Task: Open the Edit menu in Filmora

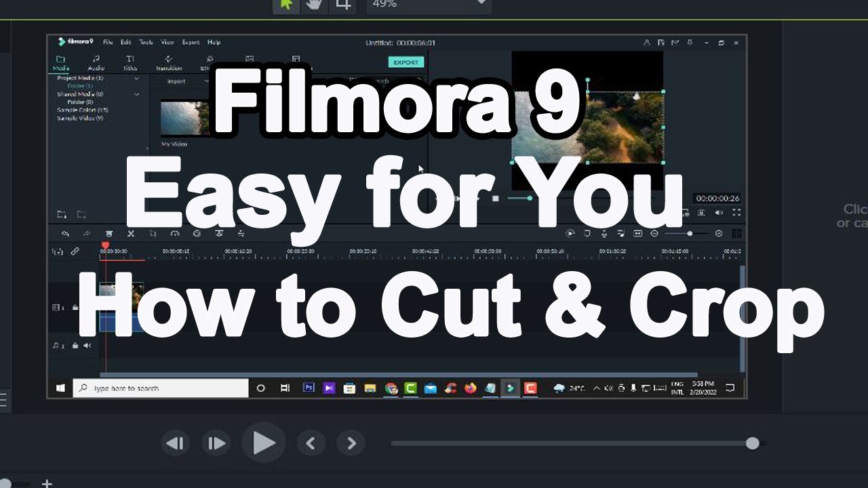Action: pos(126,42)
